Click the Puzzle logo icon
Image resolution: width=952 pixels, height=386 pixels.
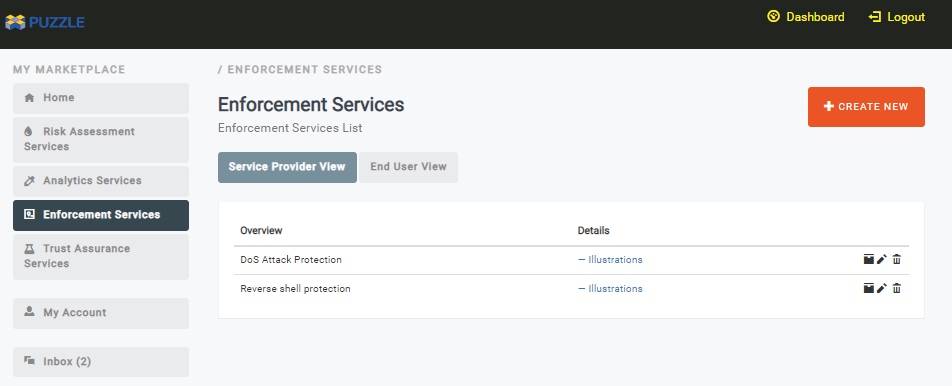click(15, 22)
